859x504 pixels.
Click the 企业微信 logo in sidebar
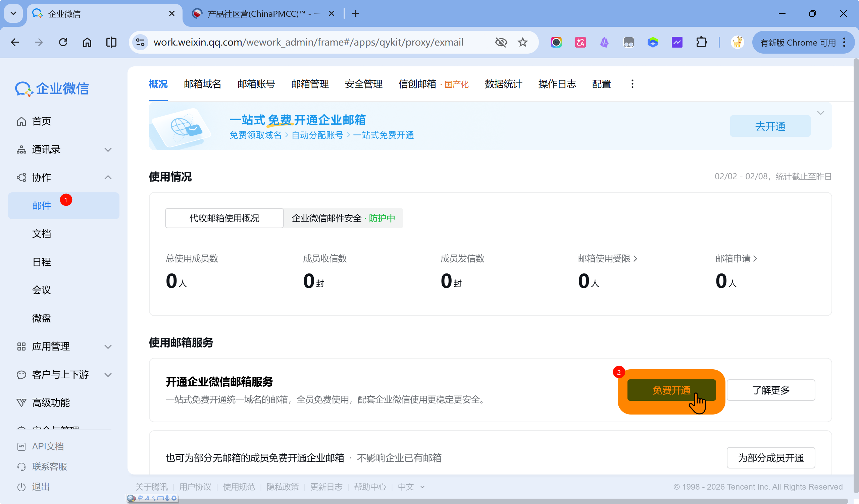pos(52,88)
